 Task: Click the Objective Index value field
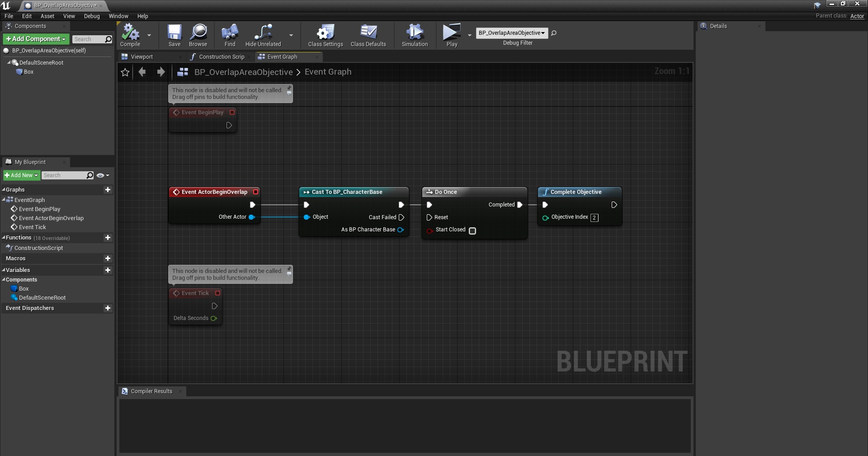pyautogui.click(x=594, y=218)
